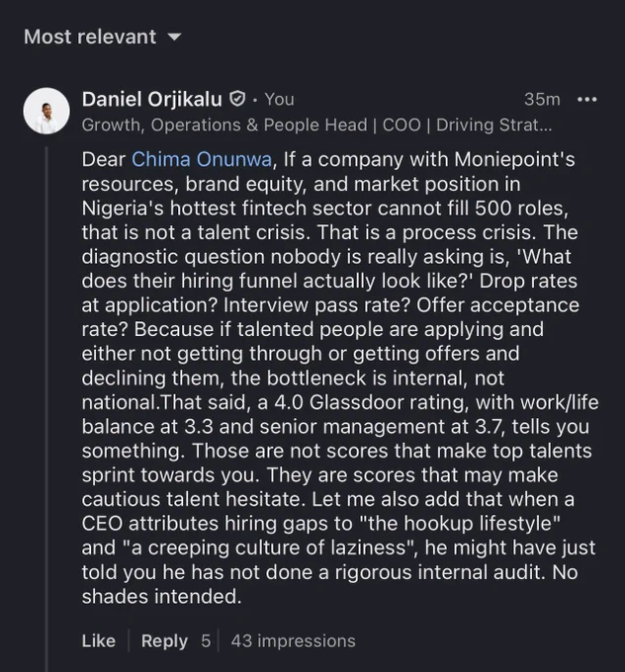The height and width of the screenshot is (672, 625).
Task: Open the Most relevant sort dropdown
Action: coord(103,37)
